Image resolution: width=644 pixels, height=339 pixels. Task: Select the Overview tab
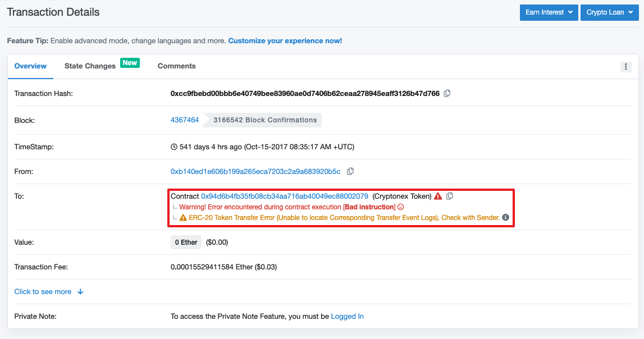coord(30,66)
